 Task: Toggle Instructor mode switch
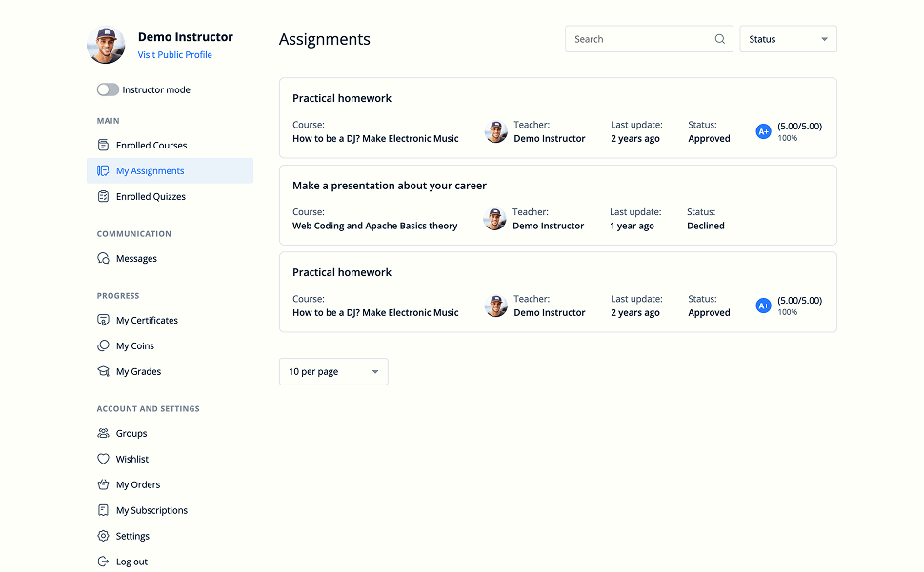(x=108, y=90)
